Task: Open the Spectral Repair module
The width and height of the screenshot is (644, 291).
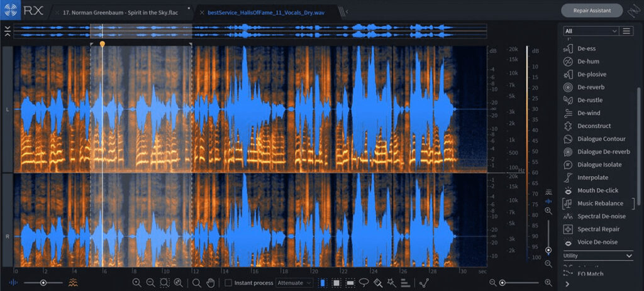Action: 591,229
